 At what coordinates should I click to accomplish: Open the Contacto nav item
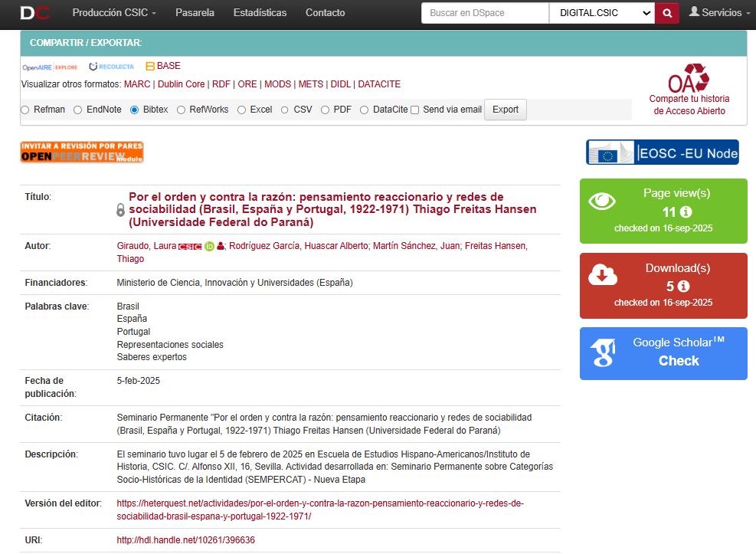pyautogui.click(x=325, y=12)
